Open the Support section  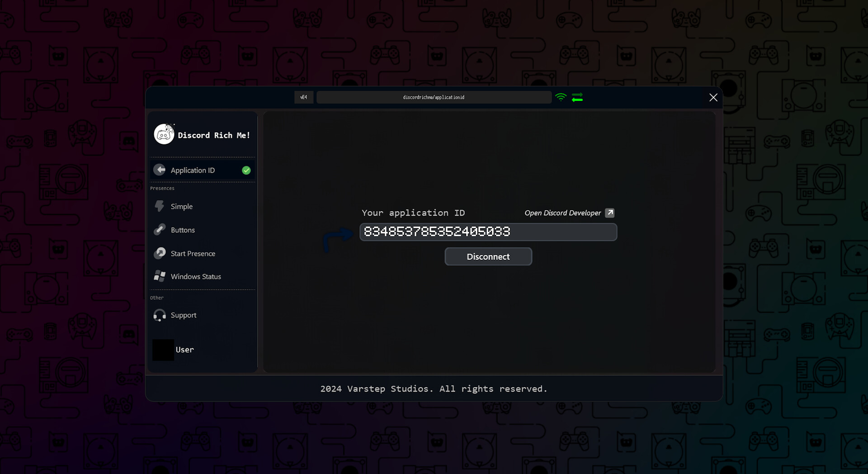click(x=202, y=315)
